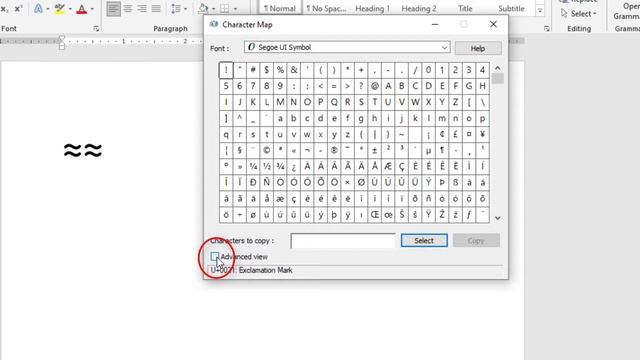Close the Character Map window

[x=493, y=24]
